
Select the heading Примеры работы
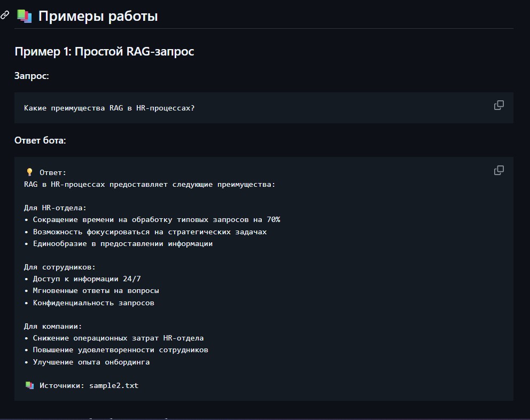coord(98,16)
